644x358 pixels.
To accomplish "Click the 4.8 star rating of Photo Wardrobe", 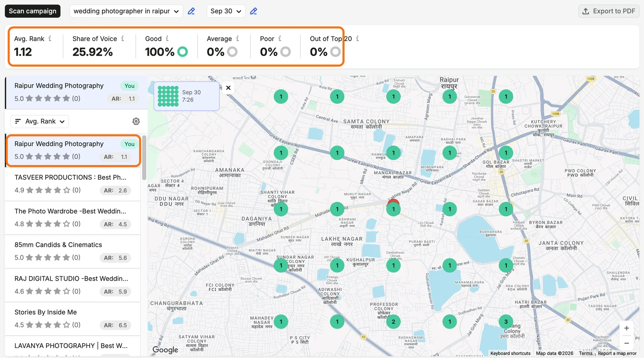I will 47,224.
